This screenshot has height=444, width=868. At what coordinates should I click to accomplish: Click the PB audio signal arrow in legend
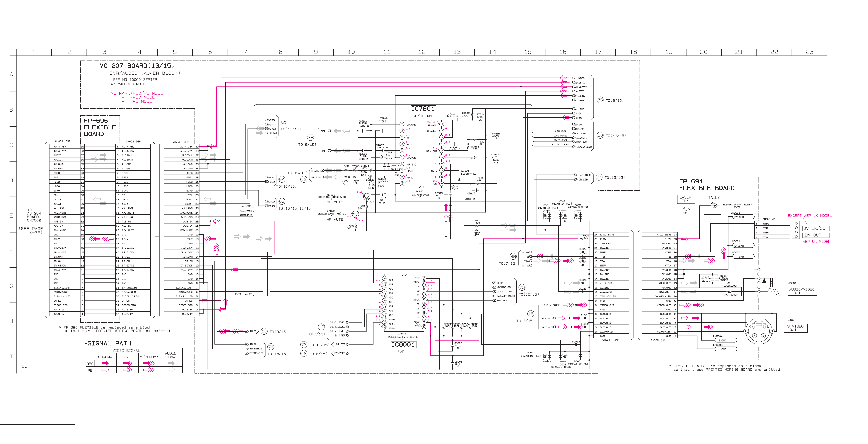pyautogui.click(x=171, y=370)
